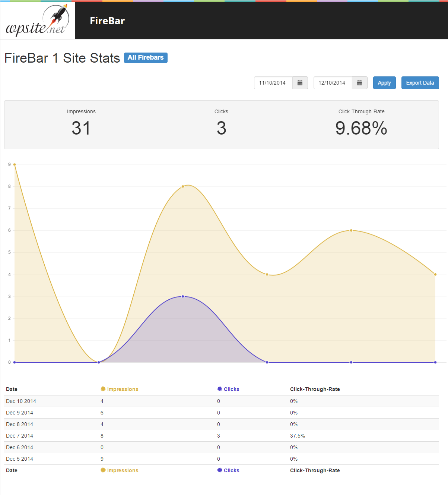Image resolution: width=448 pixels, height=495 pixels.
Task: Select the impressions data point at 6
Action: point(351,230)
